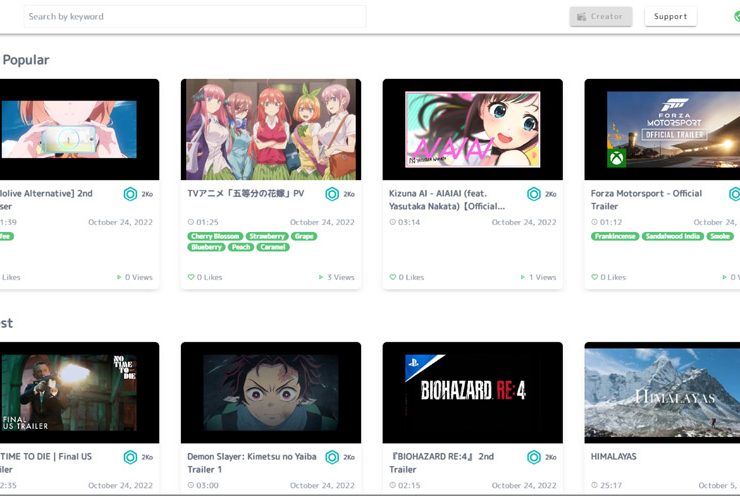
Task: Like the Kizuna AI video via heart icon
Action: 393,277
